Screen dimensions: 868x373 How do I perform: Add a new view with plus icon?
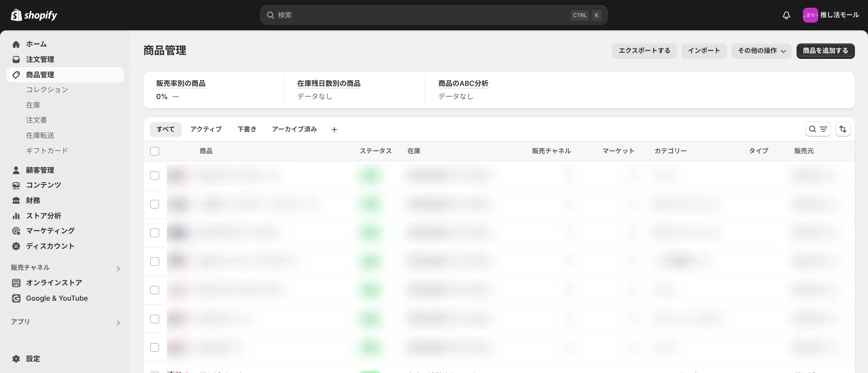coord(334,129)
